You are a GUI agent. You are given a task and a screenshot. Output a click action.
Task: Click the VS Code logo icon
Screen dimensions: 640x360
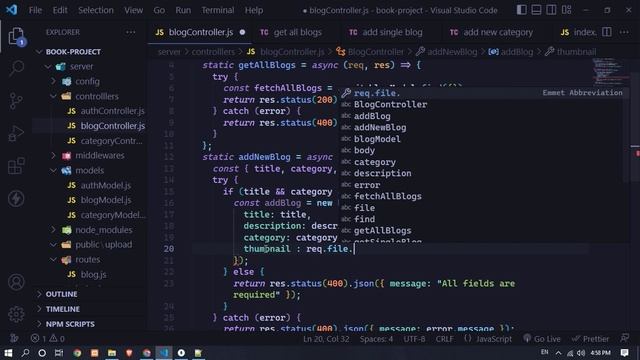[11, 10]
